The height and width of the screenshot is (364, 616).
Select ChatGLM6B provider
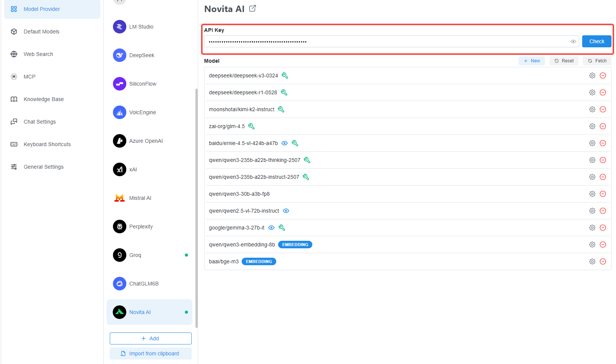pyautogui.click(x=150, y=284)
